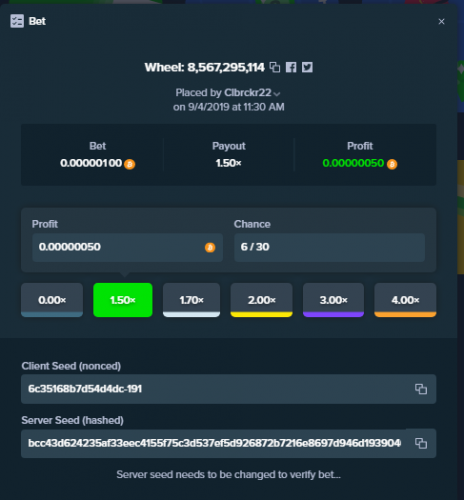The width and height of the screenshot is (464, 500).
Task: Click the bitcoin icon inside Profit field
Action: point(210,247)
